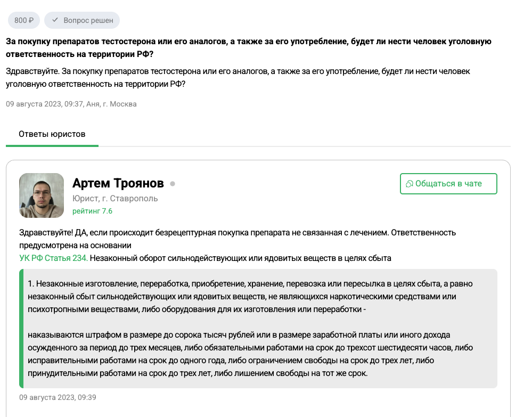
Task: Click the green bar of the quote block
Action: click(x=21, y=329)
